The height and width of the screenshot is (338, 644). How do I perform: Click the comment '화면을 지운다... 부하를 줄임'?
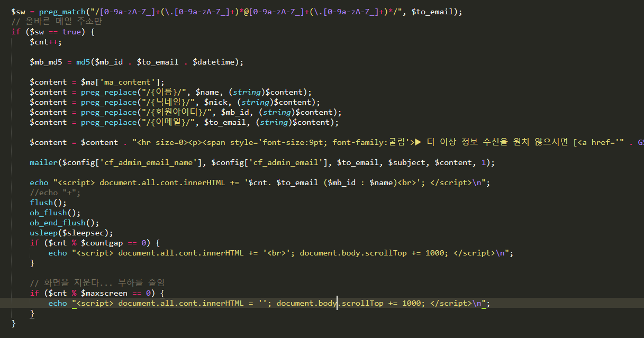101,282
